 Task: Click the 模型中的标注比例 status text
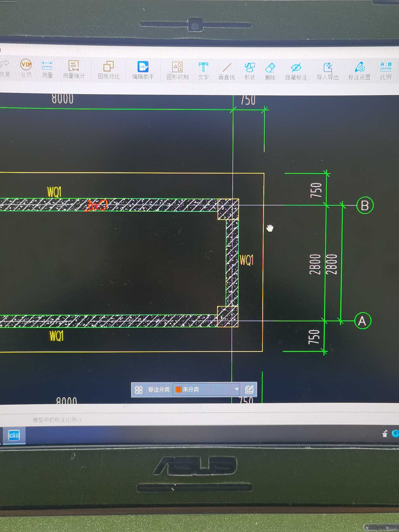(57, 420)
